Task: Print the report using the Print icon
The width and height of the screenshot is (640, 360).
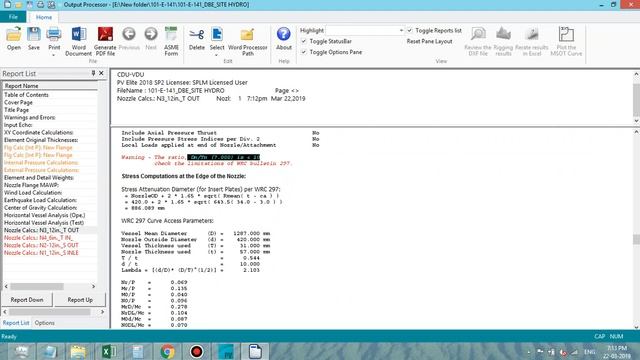Action: click(54, 38)
